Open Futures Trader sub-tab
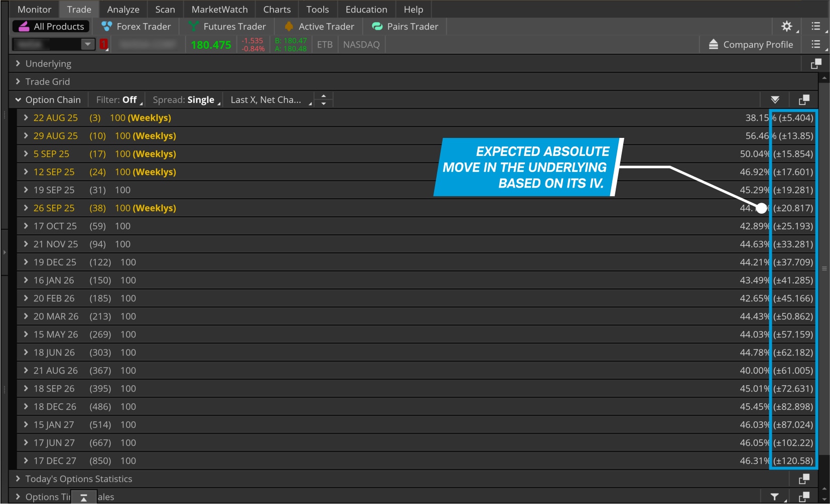The height and width of the screenshot is (504, 830). pos(227,27)
